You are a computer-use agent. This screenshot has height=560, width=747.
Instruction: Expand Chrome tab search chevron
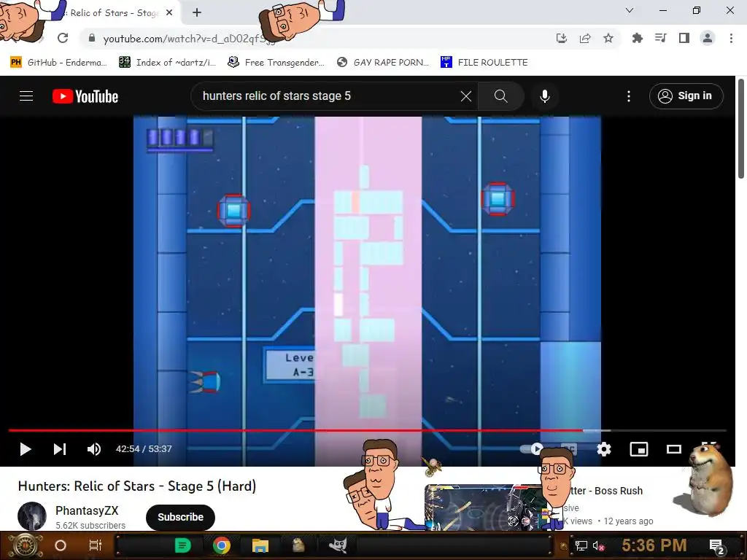click(x=630, y=10)
